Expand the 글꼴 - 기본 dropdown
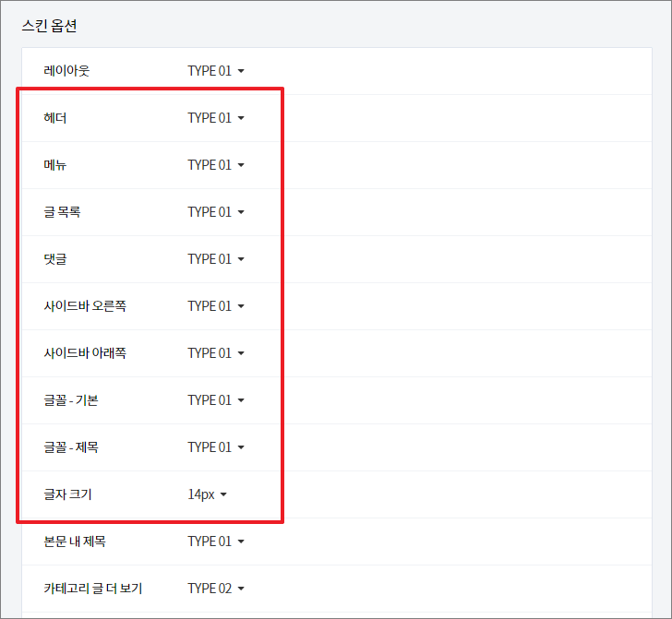 (x=216, y=400)
